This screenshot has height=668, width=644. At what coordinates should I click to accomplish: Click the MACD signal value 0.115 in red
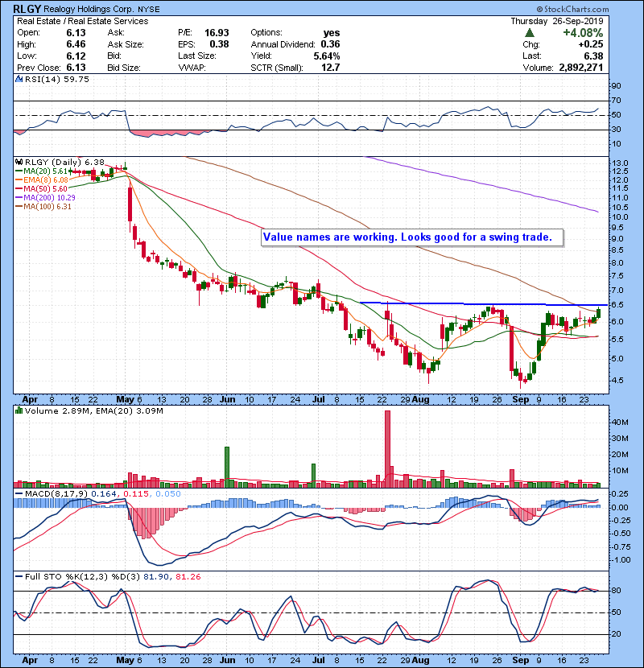click(x=136, y=494)
